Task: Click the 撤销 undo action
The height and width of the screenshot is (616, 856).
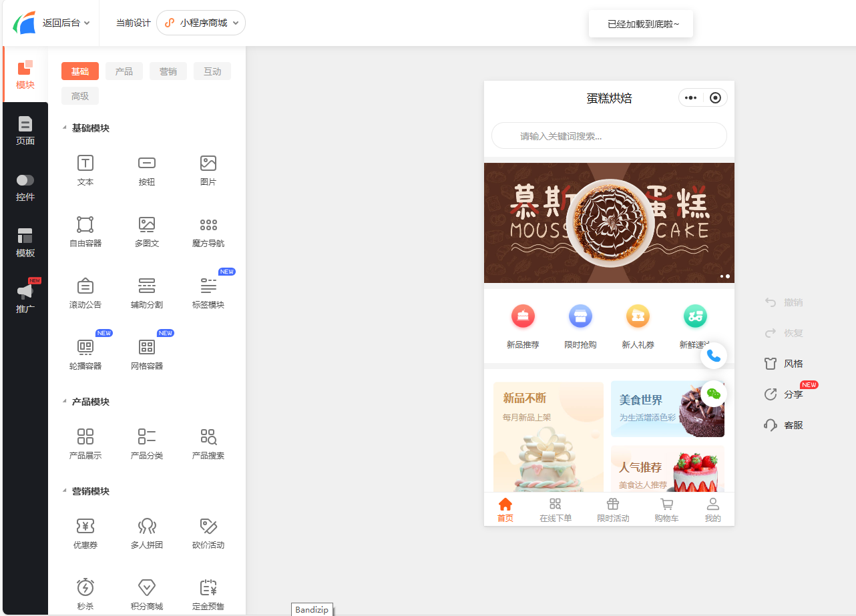Action: (x=784, y=302)
